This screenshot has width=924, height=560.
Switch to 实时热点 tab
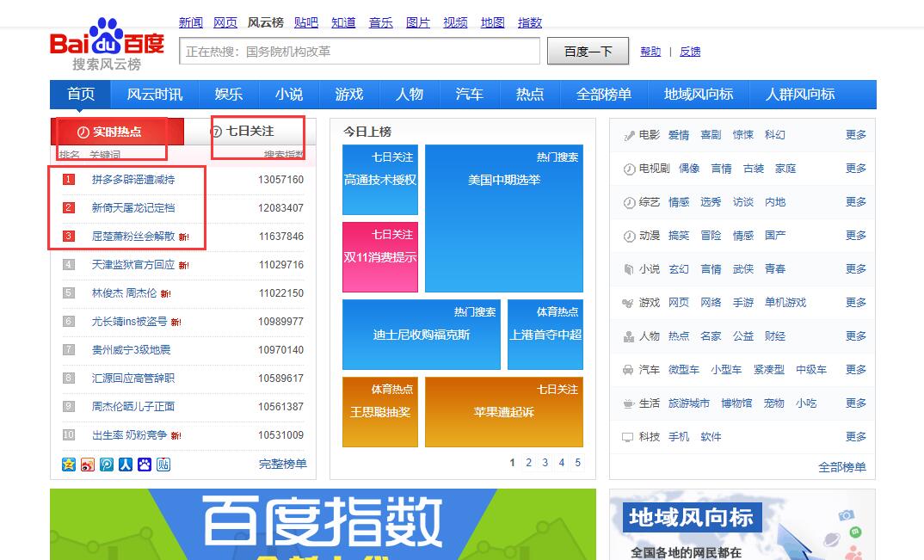click(x=117, y=132)
